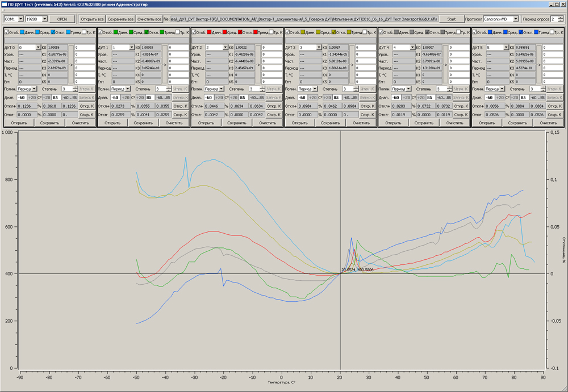Click the application icon in the title bar
This screenshot has width=568, height=392.
pyautogui.click(x=4, y=5)
